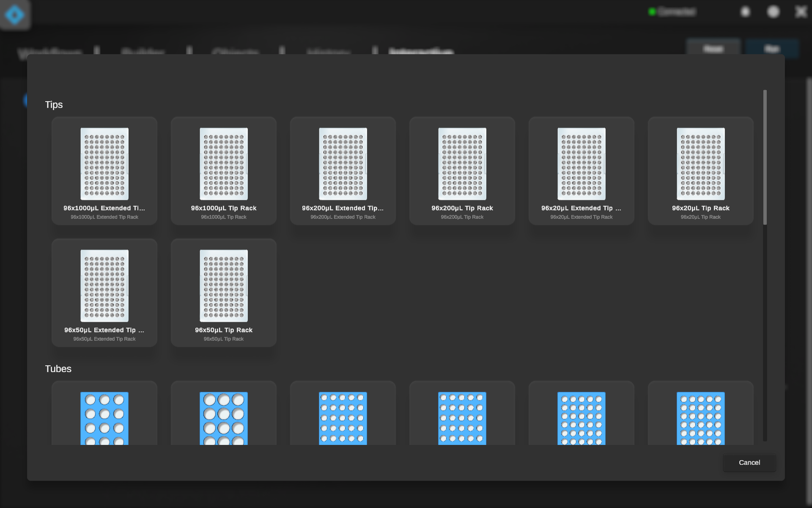The image size is (812, 508).
Task: Click the truncated title "96x200µL Extended Tip..."
Action: [343, 208]
